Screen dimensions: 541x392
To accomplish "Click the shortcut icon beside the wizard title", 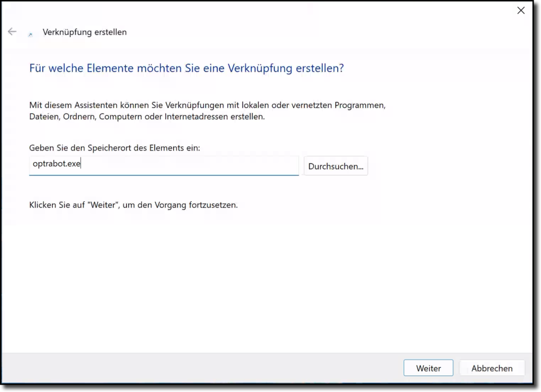I will coord(30,34).
